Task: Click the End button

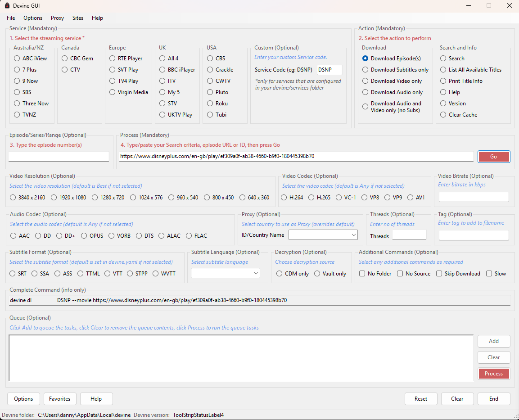Action: 494,399
